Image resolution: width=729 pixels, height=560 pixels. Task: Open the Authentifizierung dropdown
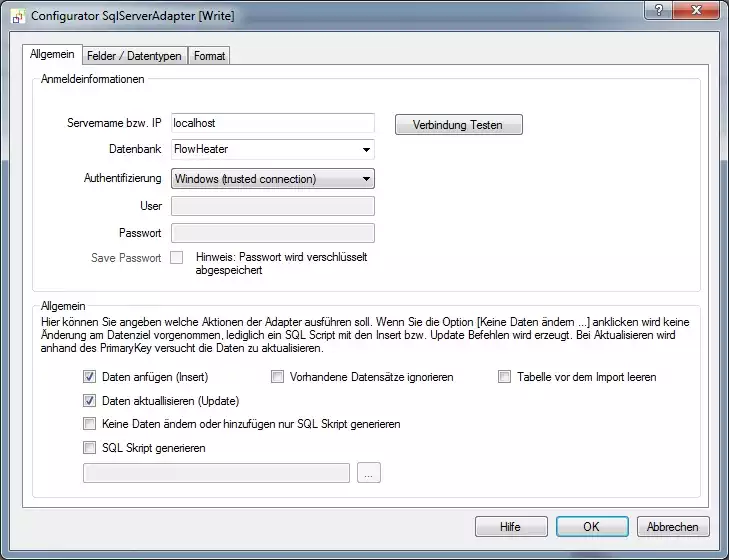[x=367, y=179]
